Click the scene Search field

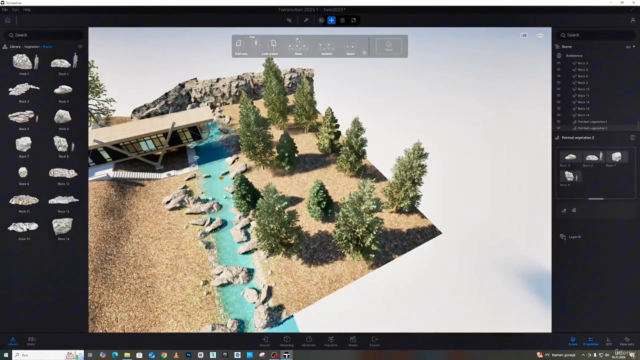point(596,35)
